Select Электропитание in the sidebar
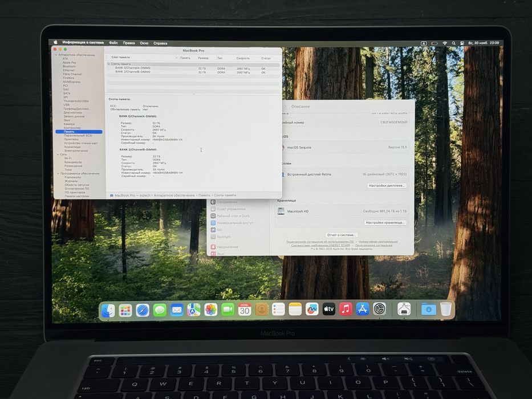The height and width of the screenshot is (399, 532). coord(76,150)
